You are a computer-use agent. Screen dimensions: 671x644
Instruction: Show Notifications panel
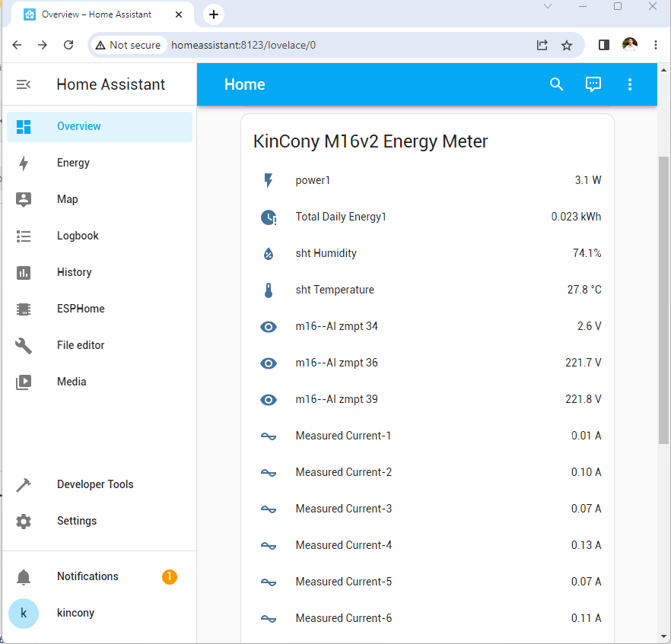[x=87, y=576]
